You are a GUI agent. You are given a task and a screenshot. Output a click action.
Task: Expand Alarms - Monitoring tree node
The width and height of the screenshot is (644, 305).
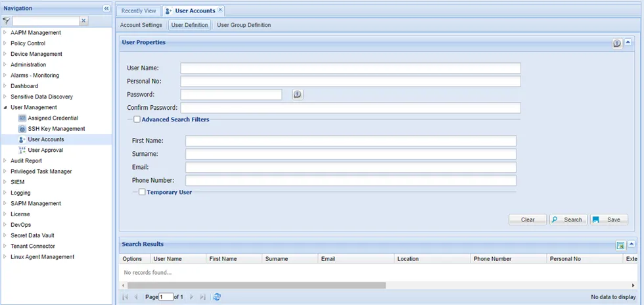pyautogui.click(x=5, y=75)
